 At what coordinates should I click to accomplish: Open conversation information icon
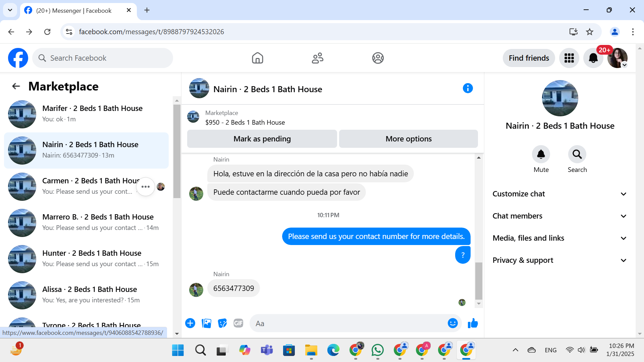pyautogui.click(x=468, y=88)
